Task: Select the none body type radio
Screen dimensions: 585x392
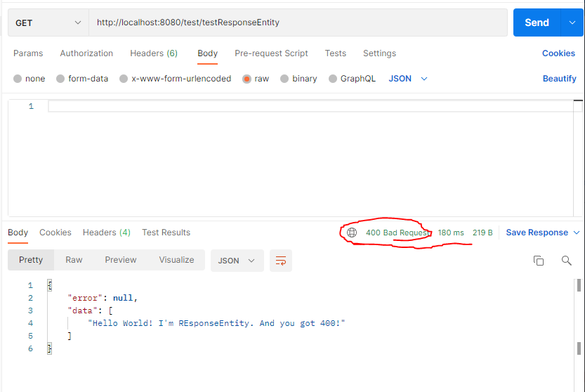Action: [x=18, y=79]
